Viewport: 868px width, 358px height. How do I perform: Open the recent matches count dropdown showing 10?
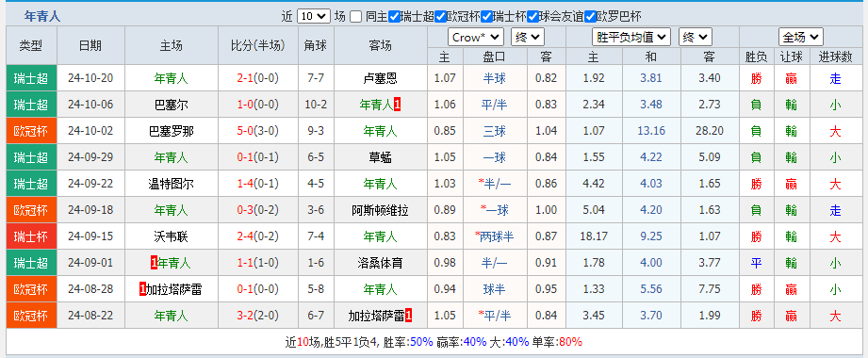(313, 17)
